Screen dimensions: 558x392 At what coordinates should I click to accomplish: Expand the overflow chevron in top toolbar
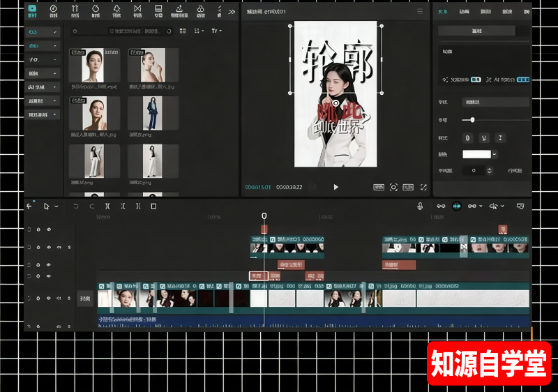click(x=232, y=11)
